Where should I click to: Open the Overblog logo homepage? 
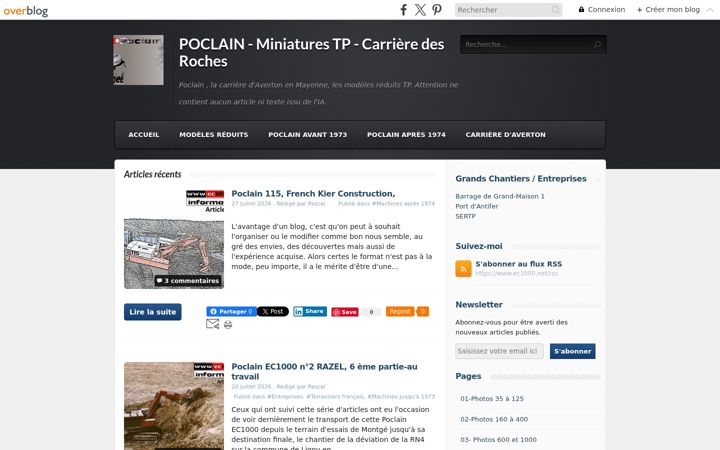(x=26, y=10)
